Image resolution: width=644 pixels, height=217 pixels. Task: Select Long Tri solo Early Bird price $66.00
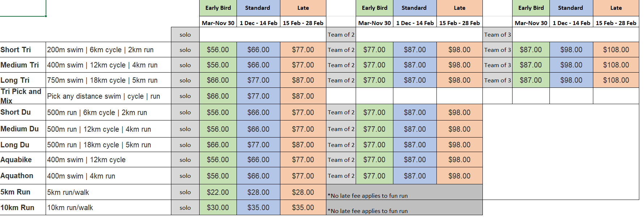218,80
